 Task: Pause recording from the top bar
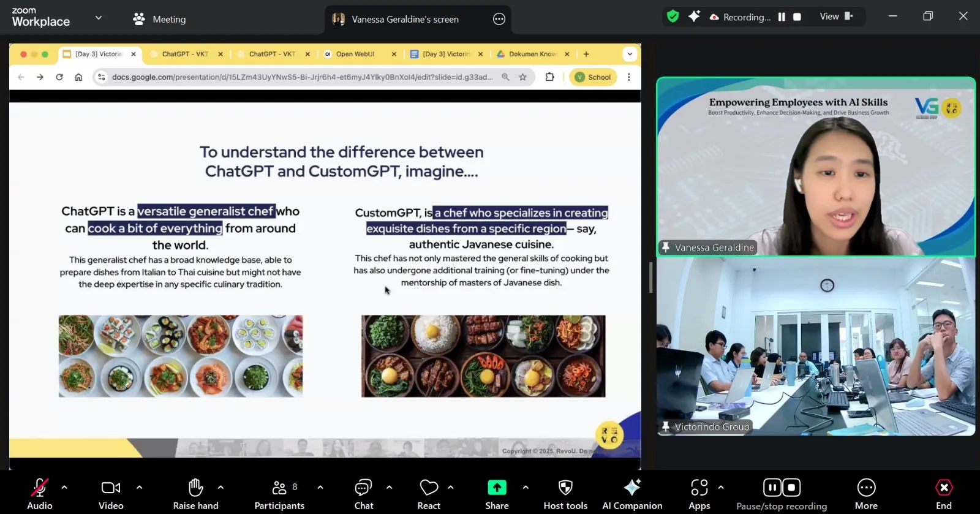coord(782,17)
